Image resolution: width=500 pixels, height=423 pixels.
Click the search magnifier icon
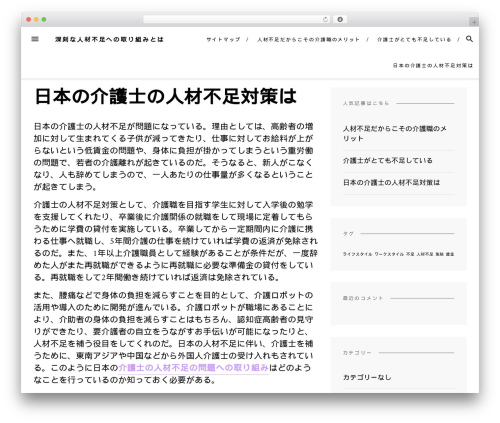click(469, 39)
